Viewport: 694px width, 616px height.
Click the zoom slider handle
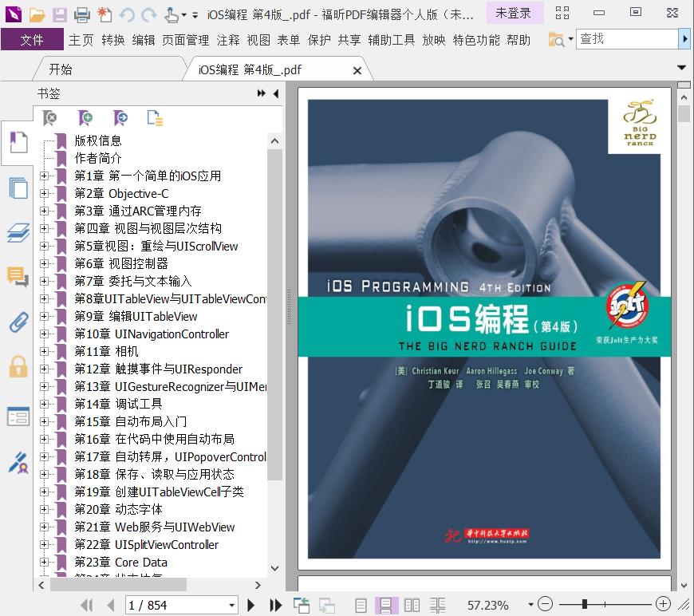click(x=585, y=604)
